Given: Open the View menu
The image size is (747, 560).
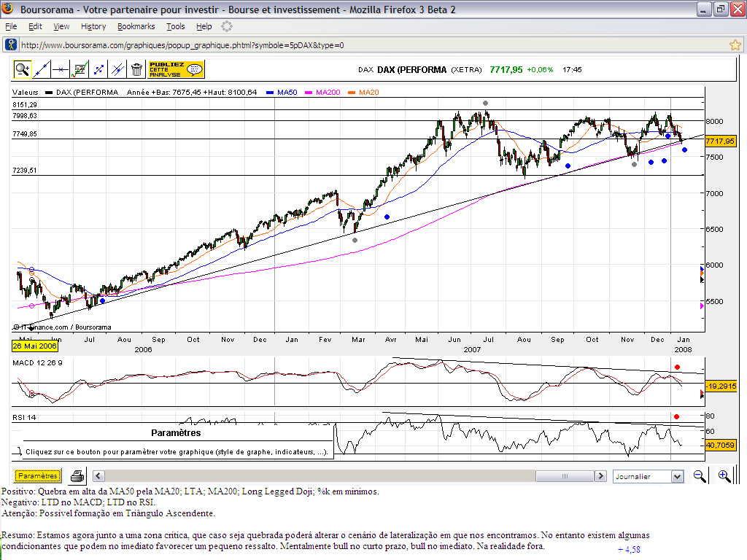Looking at the screenshot, I should [61, 27].
